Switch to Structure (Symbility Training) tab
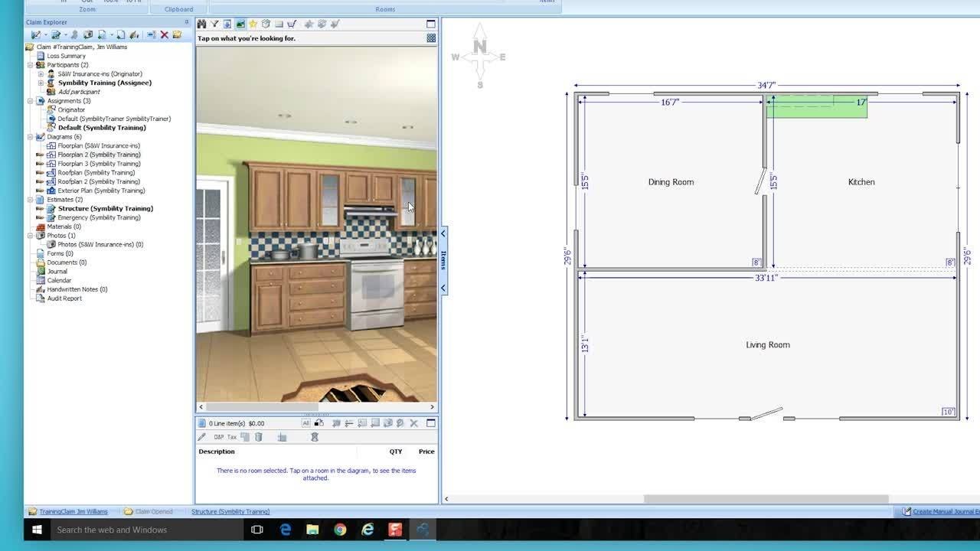The width and height of the screenshot is (980, 551). [230, 511]
